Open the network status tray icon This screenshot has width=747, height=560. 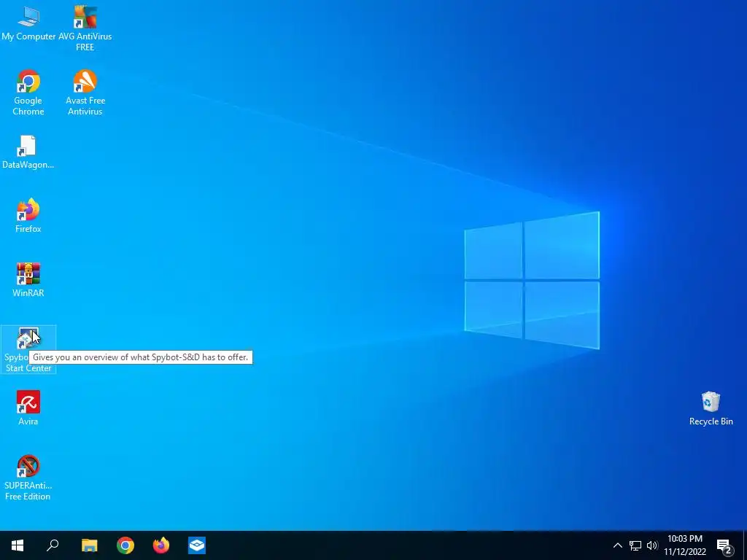[635, 545]
